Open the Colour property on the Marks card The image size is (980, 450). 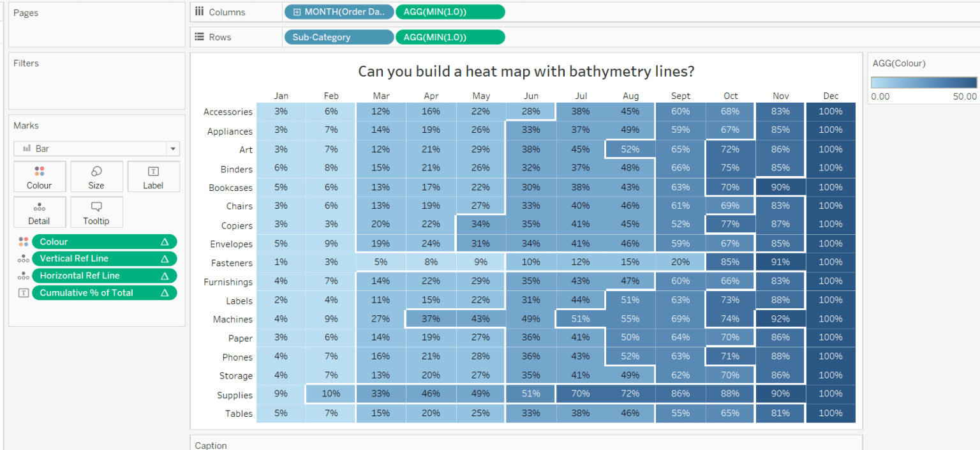[x=39, y=176]
